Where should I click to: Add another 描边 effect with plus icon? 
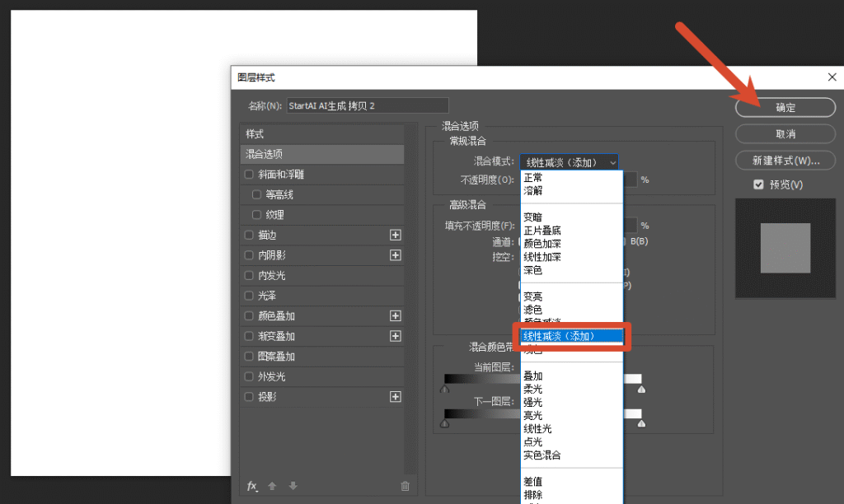point(395,235)
